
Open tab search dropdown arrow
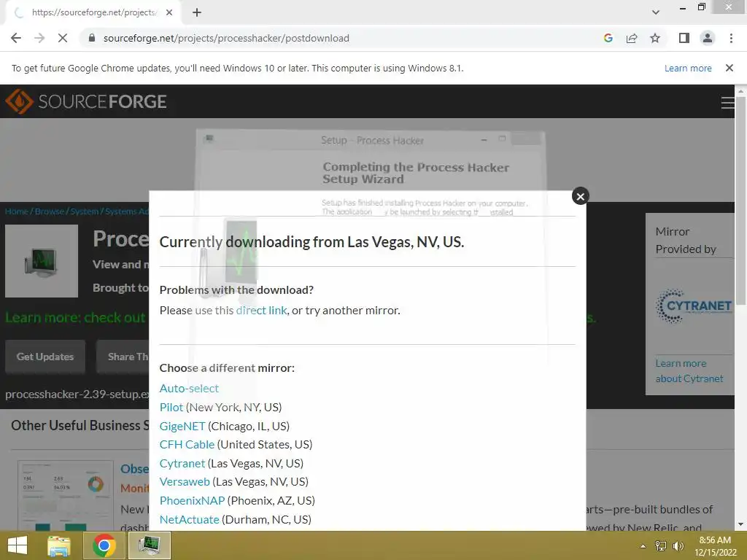coord(656,12)
